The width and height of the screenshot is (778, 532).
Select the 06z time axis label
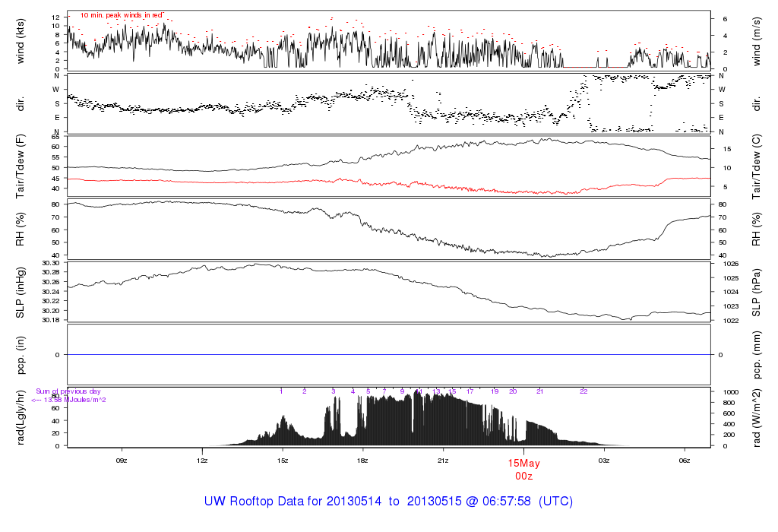pyautogui.click(x=685, y=460)
